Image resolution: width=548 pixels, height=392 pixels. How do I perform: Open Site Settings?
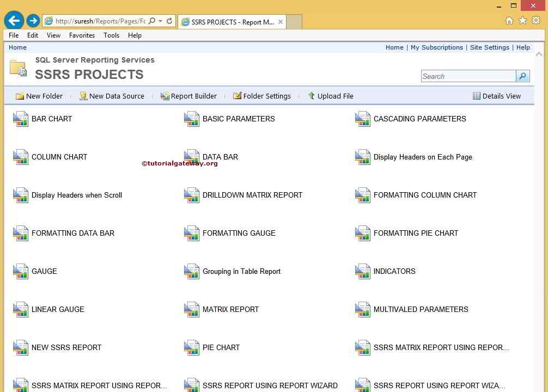pyautogui.click(x=490, y=47)
